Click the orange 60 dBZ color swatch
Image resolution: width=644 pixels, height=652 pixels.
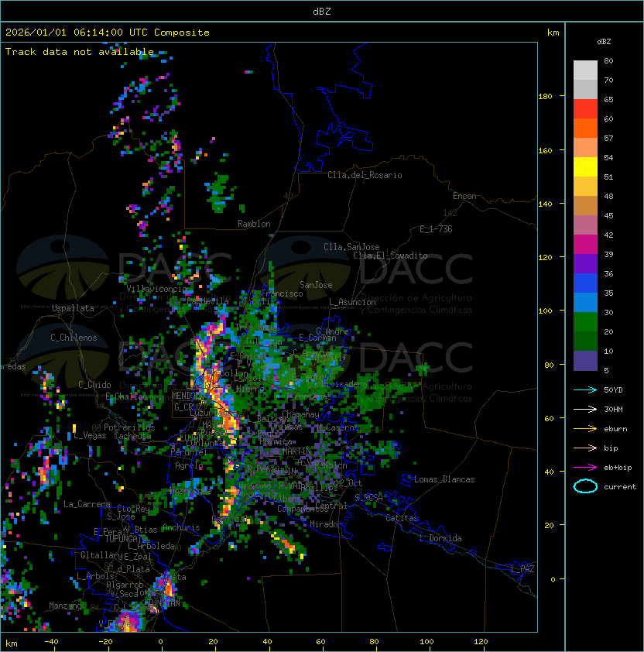coord(585,128)
